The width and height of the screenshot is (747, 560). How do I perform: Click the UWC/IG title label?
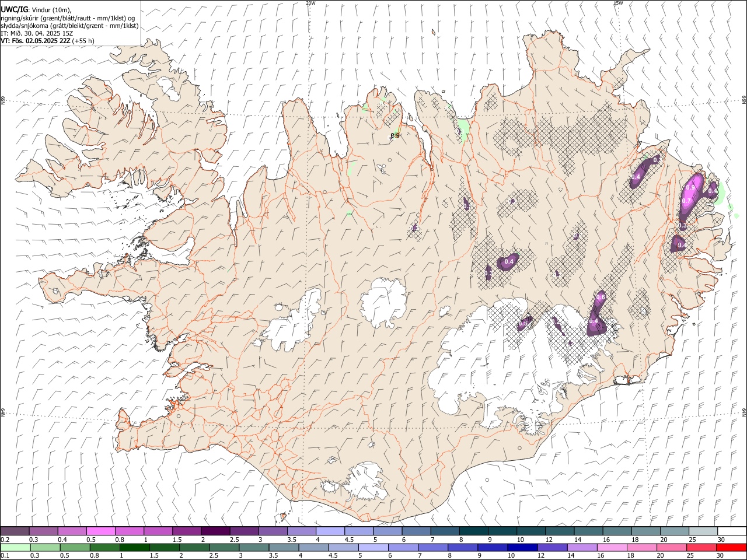(x=14, y=10)
